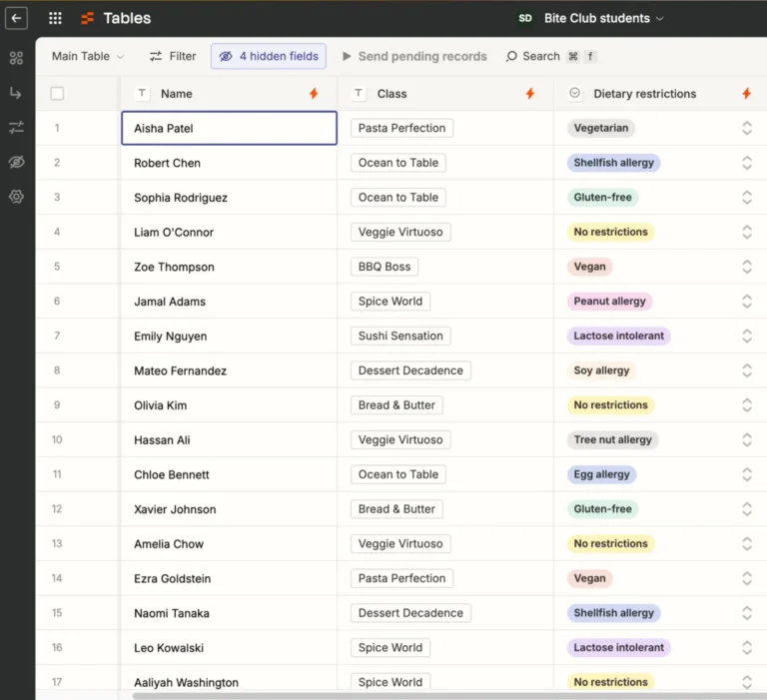This screenshot has width=767, height=700.
Task: Open the filter sliders icon in left sidebar
Action: click(16, 128)
